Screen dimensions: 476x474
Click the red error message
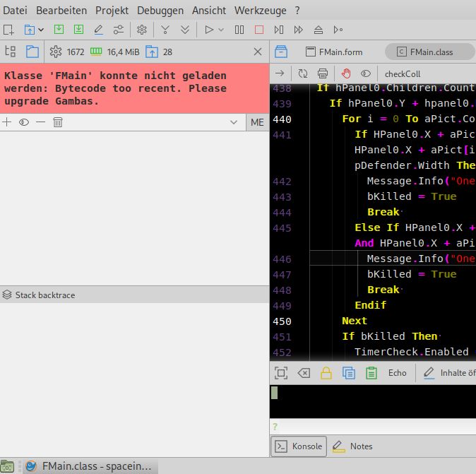(x=134, y=88)
